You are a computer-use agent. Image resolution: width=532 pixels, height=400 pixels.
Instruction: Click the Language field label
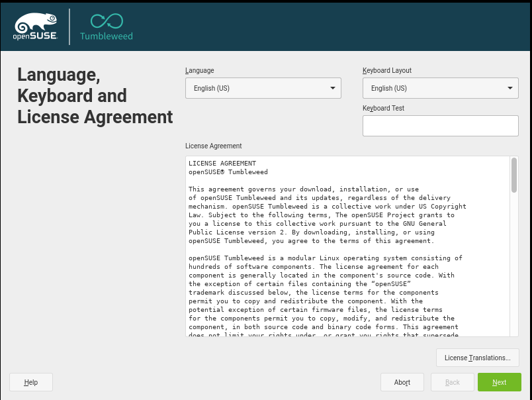click(200, 70)
